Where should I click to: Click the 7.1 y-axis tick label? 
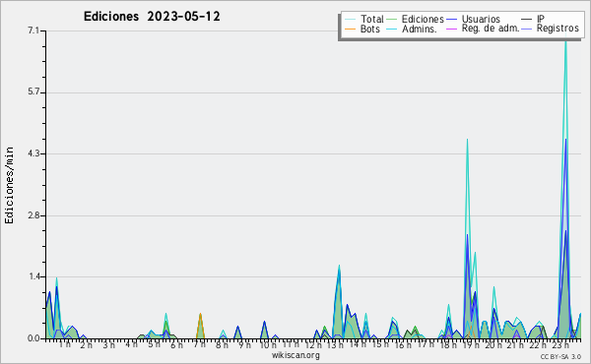33,30
